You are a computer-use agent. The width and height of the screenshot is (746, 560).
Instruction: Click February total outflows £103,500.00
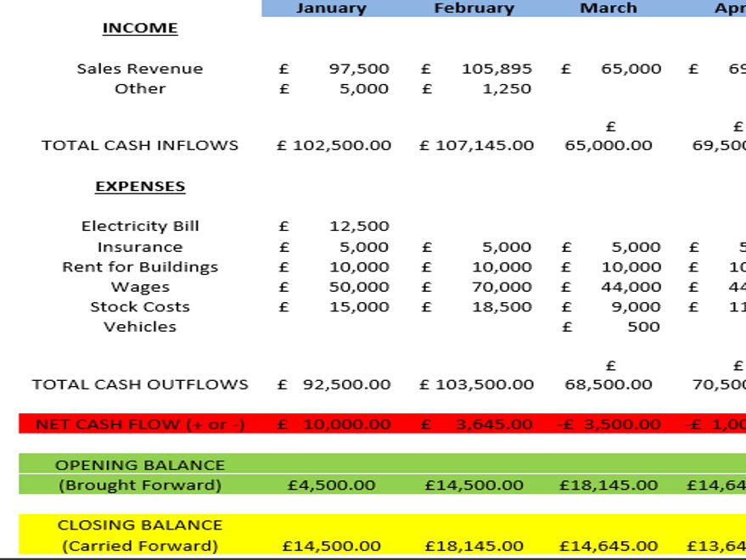[x=477, y=384]
